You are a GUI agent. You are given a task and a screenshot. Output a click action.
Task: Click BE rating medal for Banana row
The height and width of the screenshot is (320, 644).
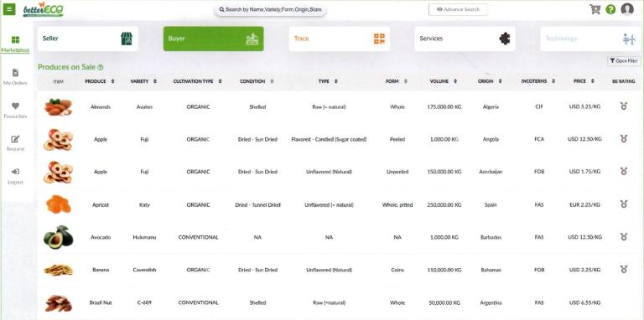tap(624, 269)
